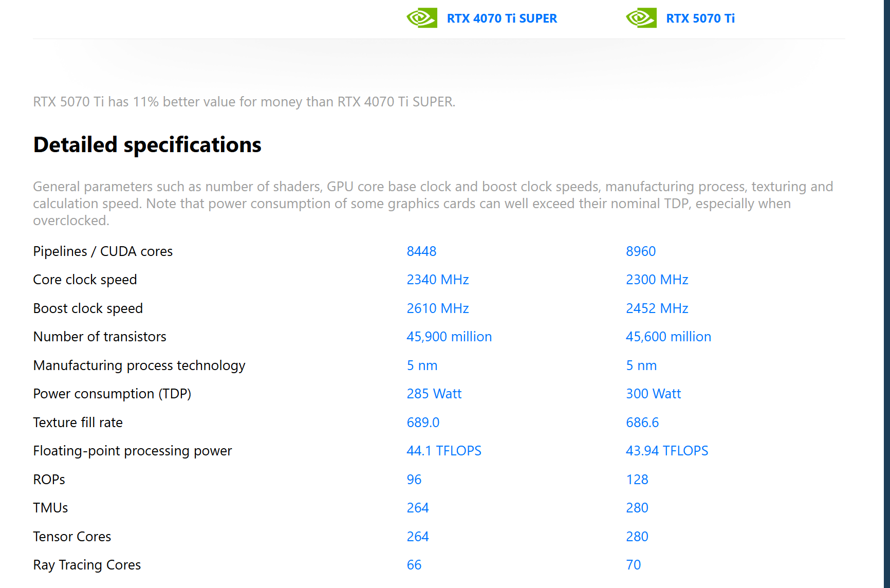Click the 45,900 million transistors value

tap(449, 337)
